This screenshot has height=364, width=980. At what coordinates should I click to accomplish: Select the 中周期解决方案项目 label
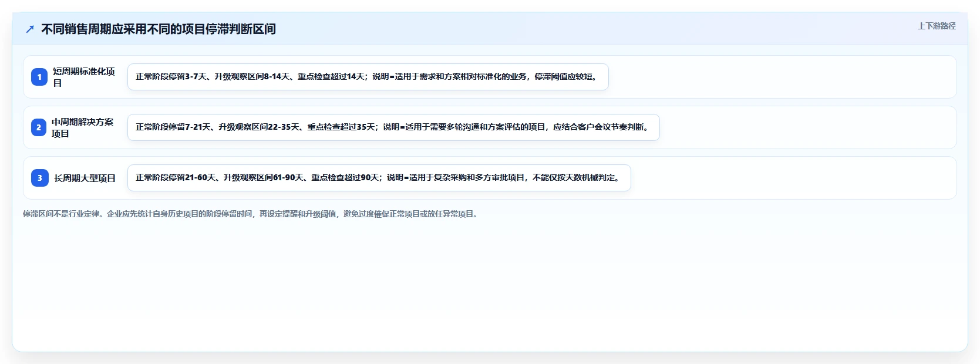(x=83, y=127)
